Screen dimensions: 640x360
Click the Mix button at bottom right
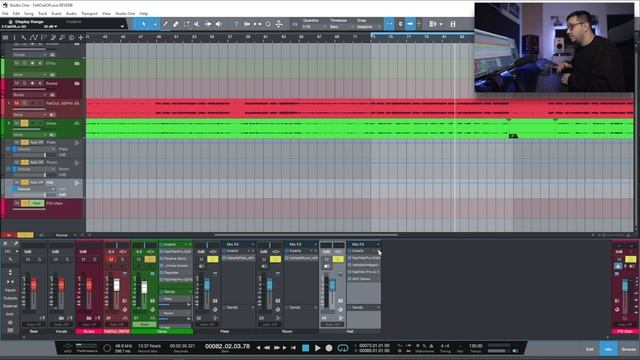[x=608, y=349]
